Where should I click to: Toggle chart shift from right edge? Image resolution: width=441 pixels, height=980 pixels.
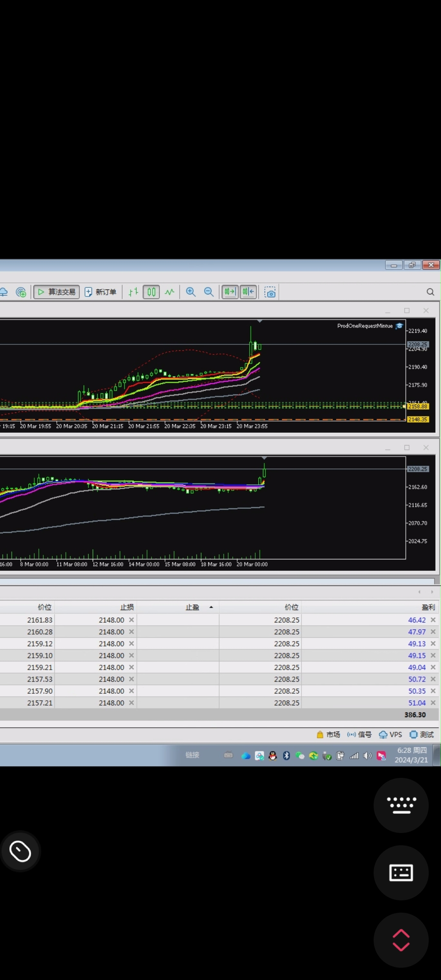[x=248, y=292]
